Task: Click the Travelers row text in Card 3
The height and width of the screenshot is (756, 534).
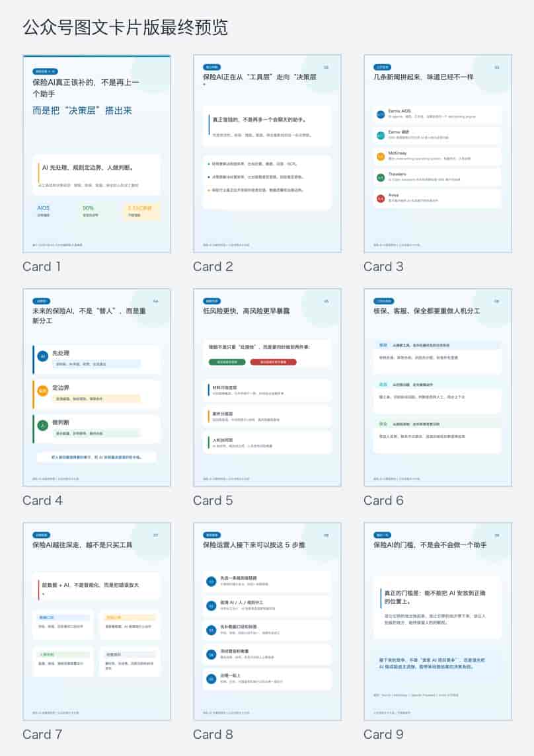Action: 424,177
